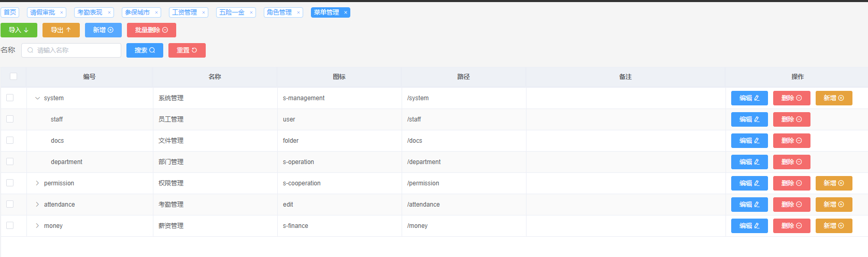Delete the docs row
Image resolution: width=868 pixels, height=257 pixels.
(792, 141)
